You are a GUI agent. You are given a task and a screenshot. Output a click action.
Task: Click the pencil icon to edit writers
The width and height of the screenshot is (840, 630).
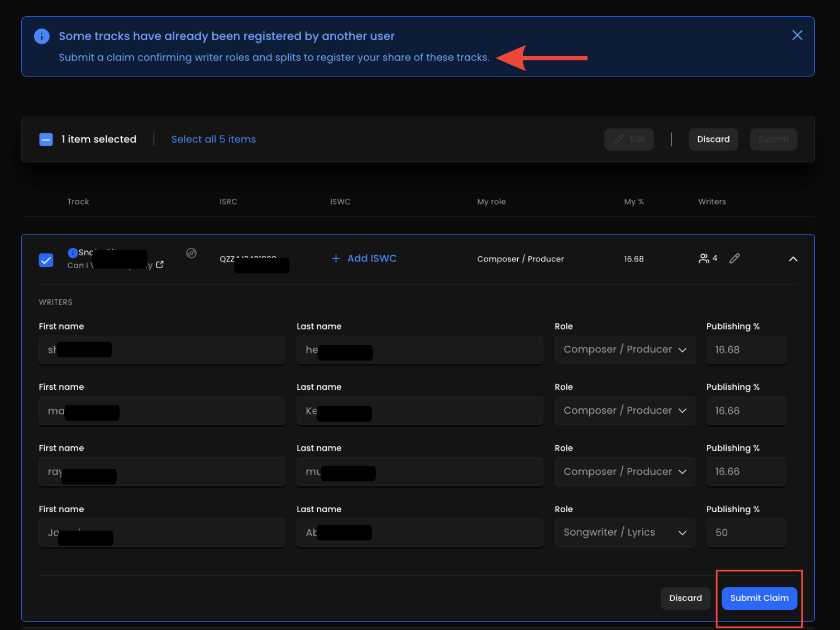click(x=734, y=258)
